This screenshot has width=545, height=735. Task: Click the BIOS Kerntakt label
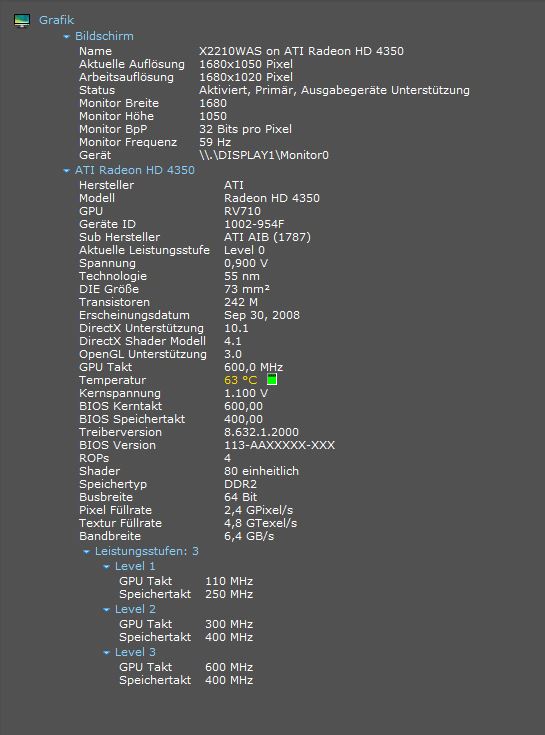click(x=120, y=406)
